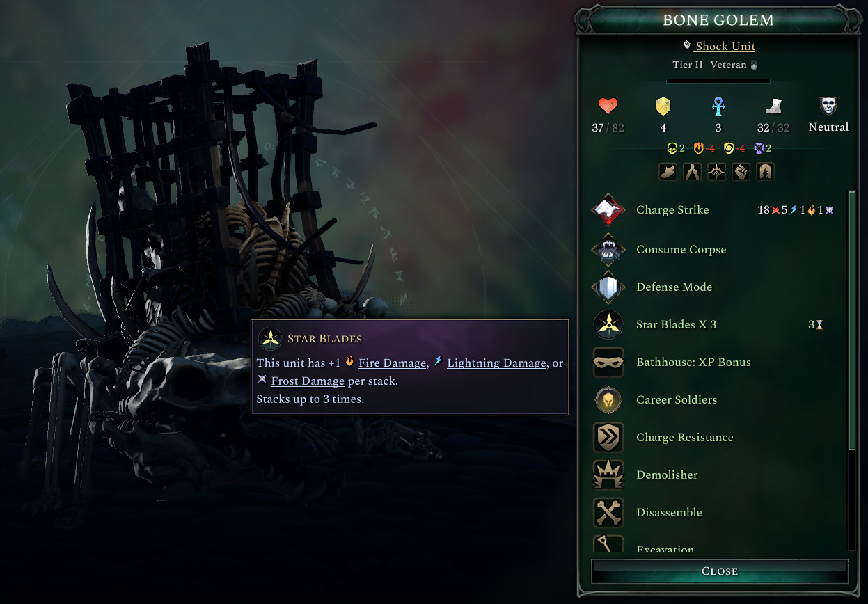
Task: Click the blue ankh resistance icon
Action: click(718, 106)
